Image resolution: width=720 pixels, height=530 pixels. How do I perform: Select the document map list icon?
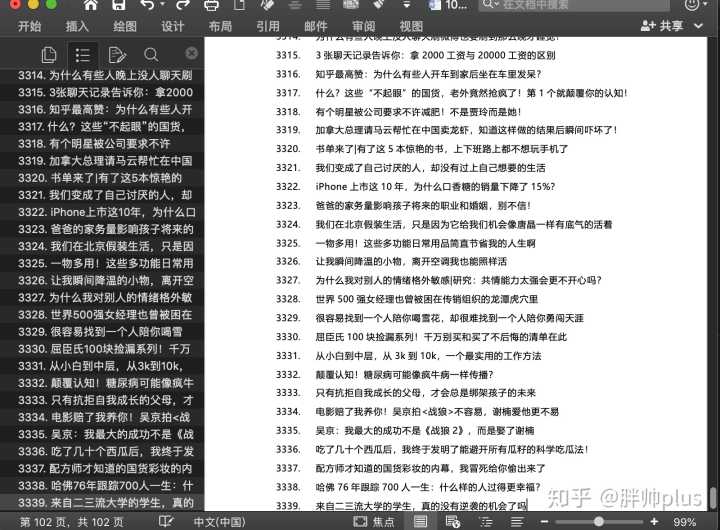[83, 55]
